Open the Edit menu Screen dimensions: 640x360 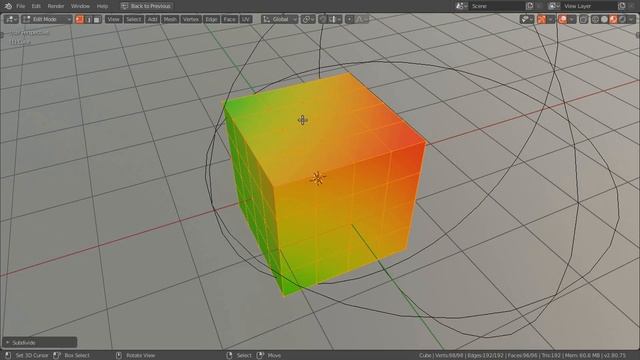pyautogui.click(x=36, y=6)
